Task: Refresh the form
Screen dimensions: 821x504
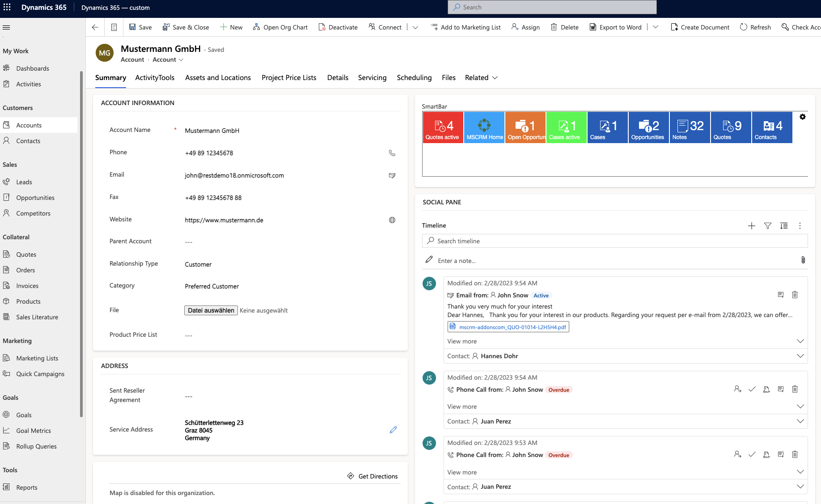Action: click(755, 27)
